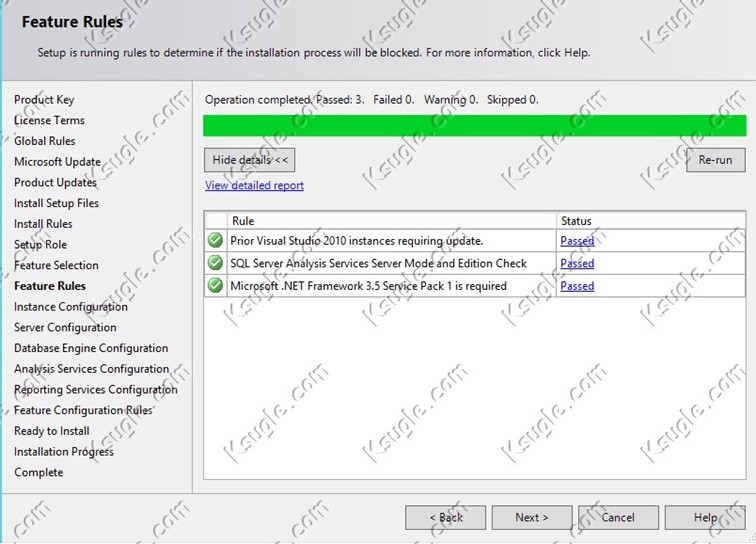Select Install Setup Files step
The width and height of the screenshot is (756, 544).
[56, 204]
